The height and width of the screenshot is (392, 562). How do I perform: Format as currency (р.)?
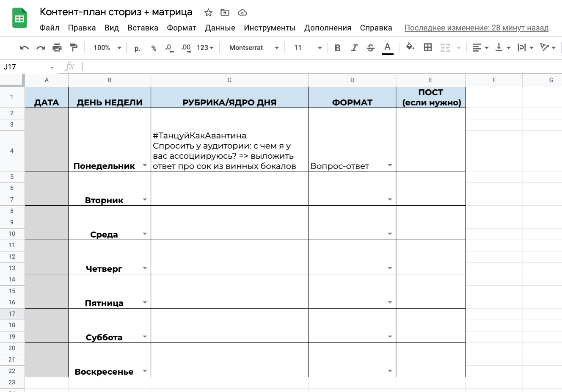(138, 48)
